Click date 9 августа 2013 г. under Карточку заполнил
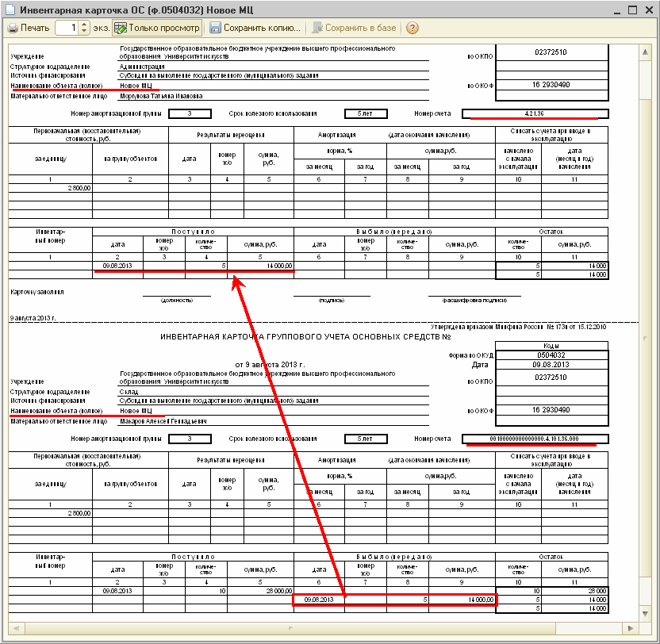 click(33, 318)
